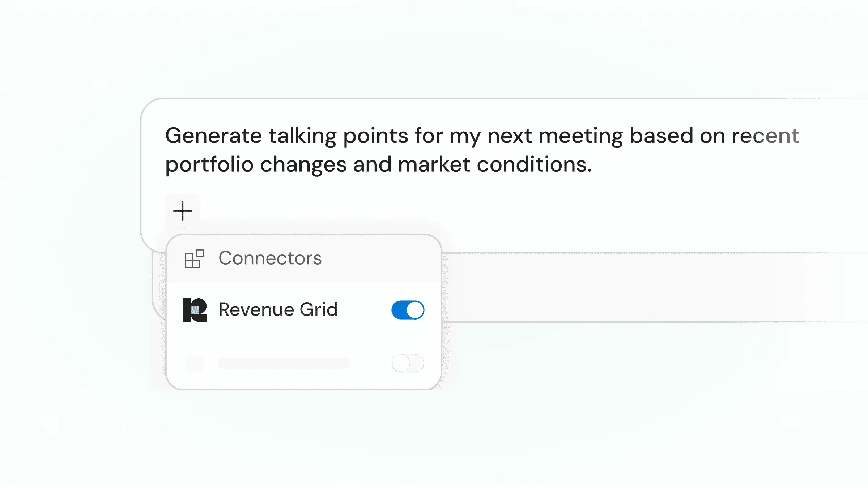
Task: Select the Revenue Grid menu entry
Action: [304, 310]
